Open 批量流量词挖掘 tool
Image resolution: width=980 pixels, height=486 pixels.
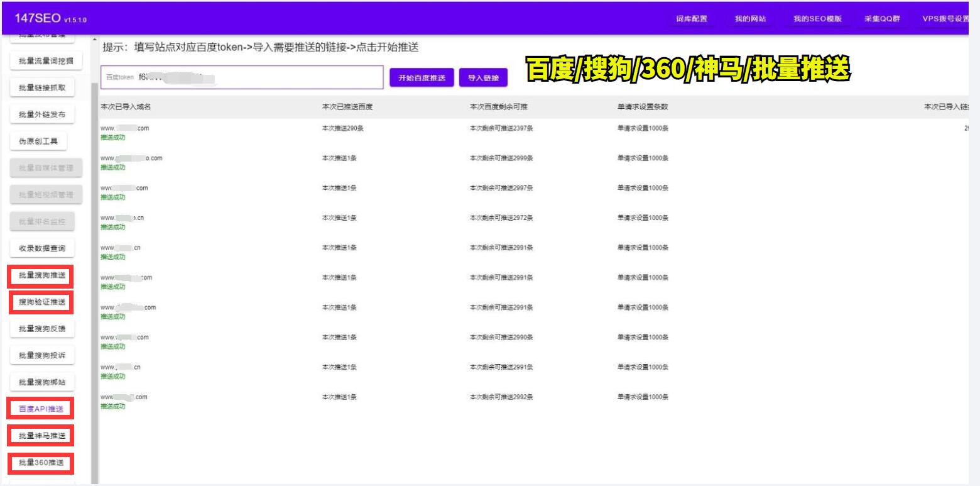[41, 61]
